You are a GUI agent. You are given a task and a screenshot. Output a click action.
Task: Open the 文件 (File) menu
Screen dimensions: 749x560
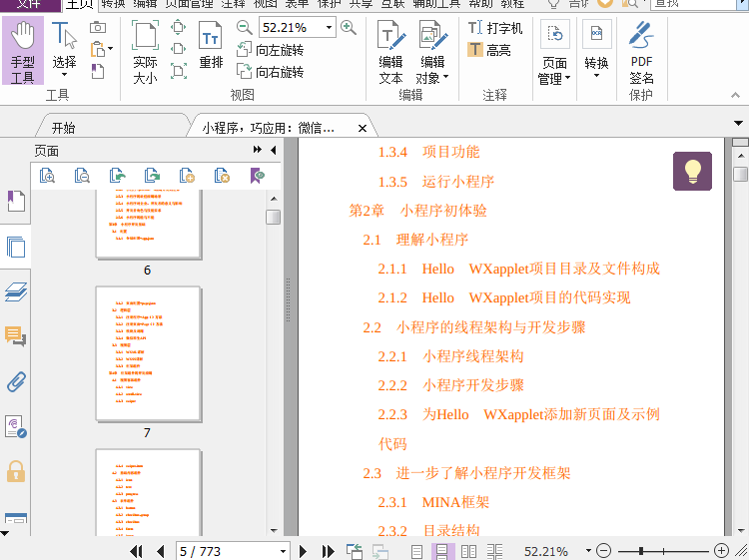pos(30,5)
